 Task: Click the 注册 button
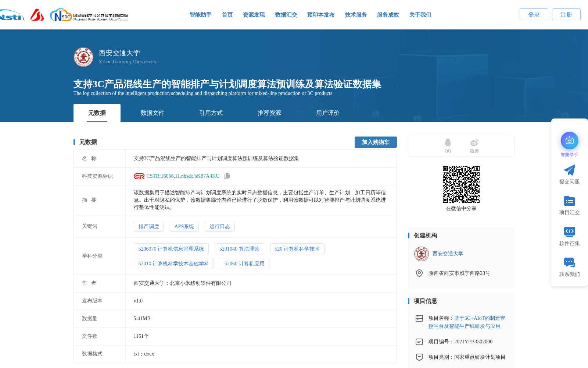(x=566, y=14)
